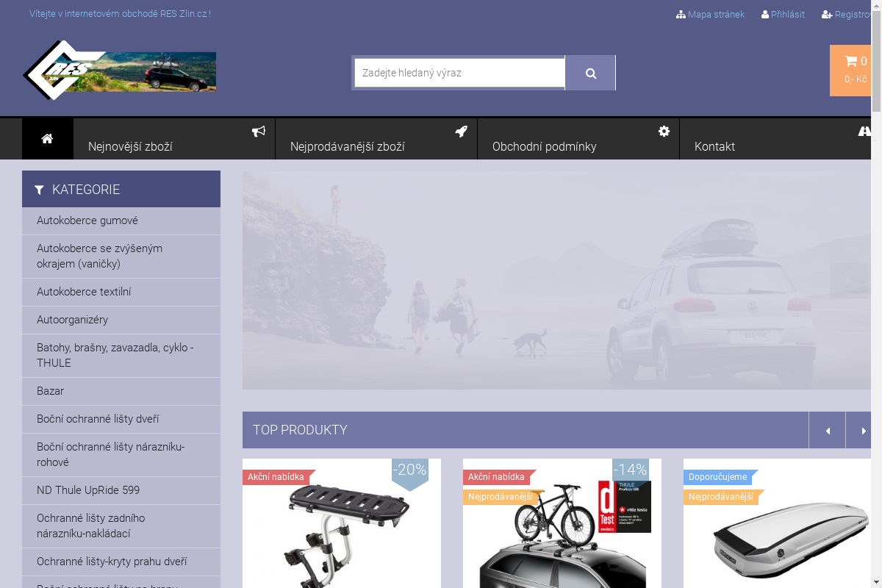Click the sitemap icon beside Mapa stránek

pyautogui.click(x=681, y=15)
